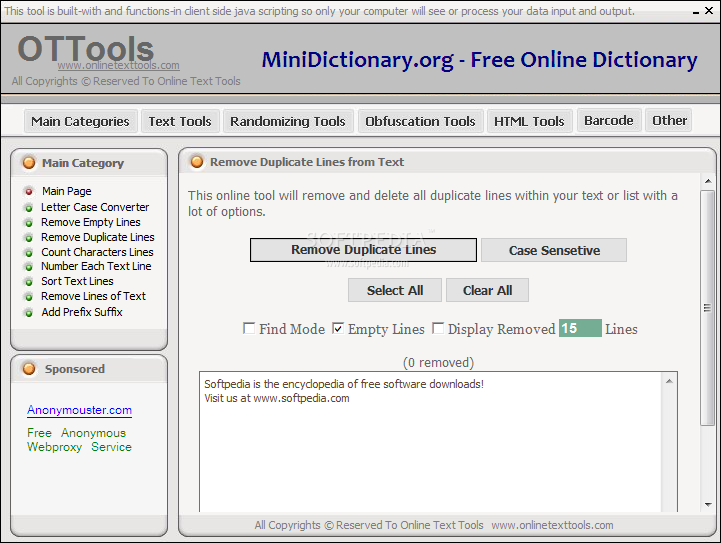Image resolution: width=721 pixels, height=543 pixels.
Task: Open the Other menu
Action: tap(669, 120)
